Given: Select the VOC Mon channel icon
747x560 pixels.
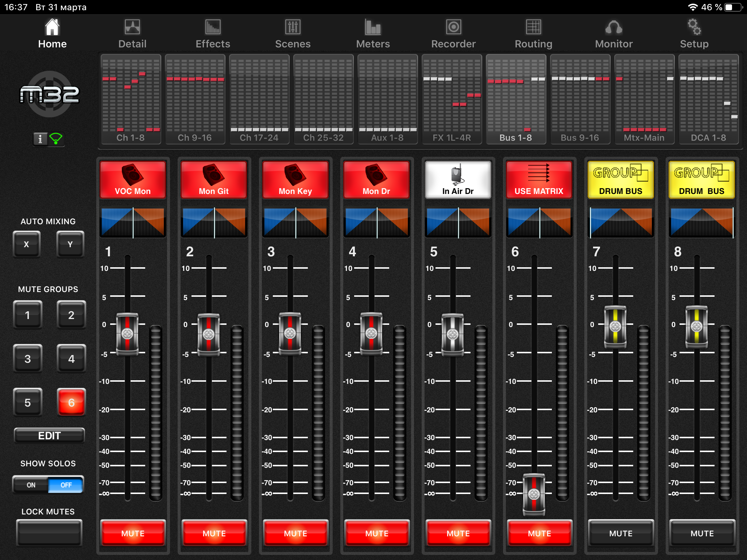Looking at the screenshot, I should pos(133,180).
